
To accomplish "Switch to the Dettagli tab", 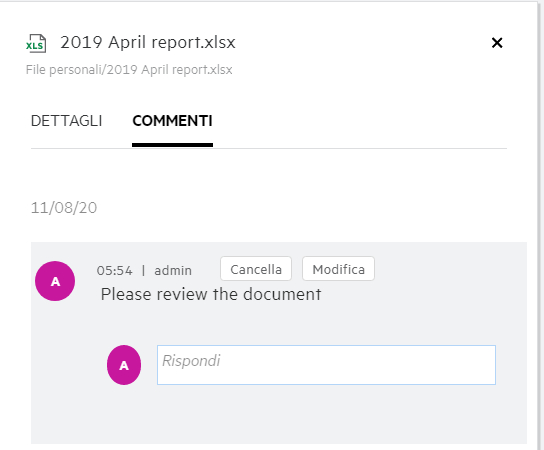I will (67, 121).
